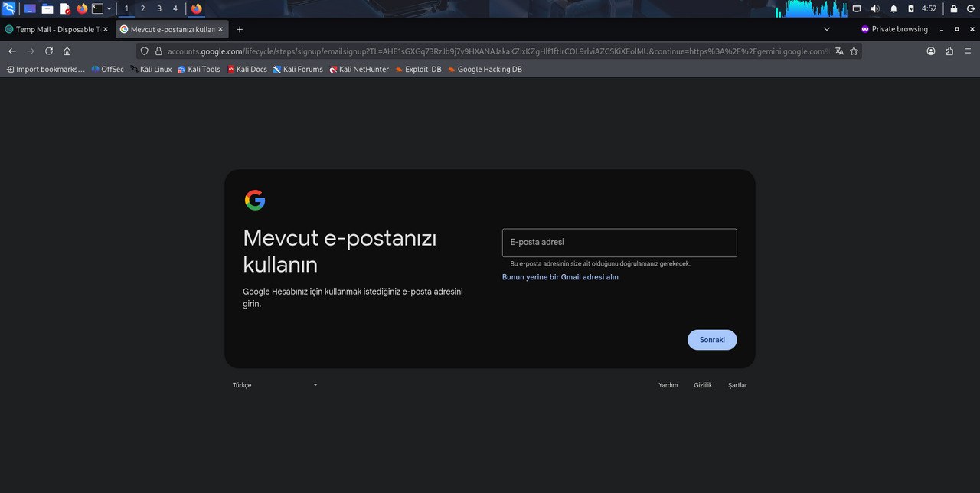Open the Kali Docs bookmark
The height and width of the screenshot is (493, 980).
coord(247,69)
